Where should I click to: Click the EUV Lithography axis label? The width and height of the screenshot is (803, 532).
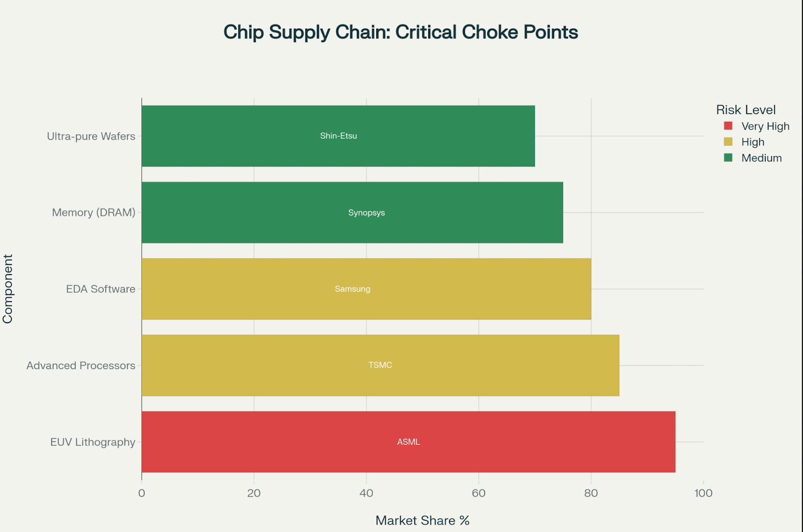(93, 442)
